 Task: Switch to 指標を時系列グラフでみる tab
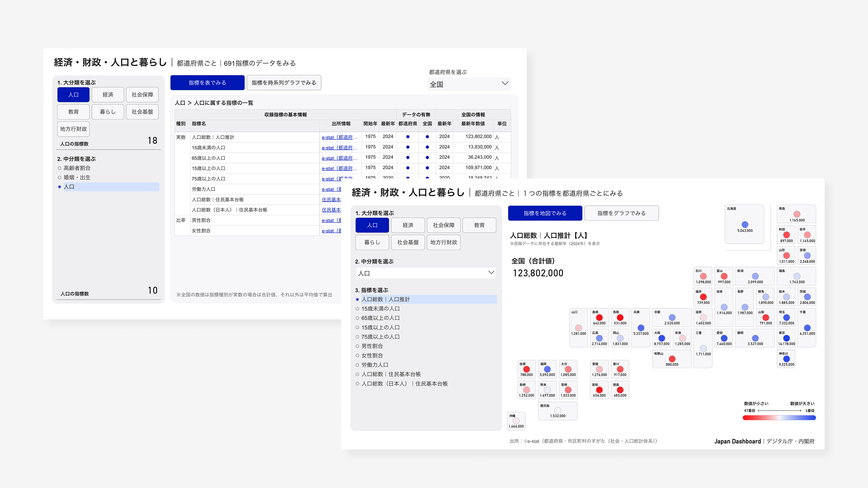click(x=284, y=83)
